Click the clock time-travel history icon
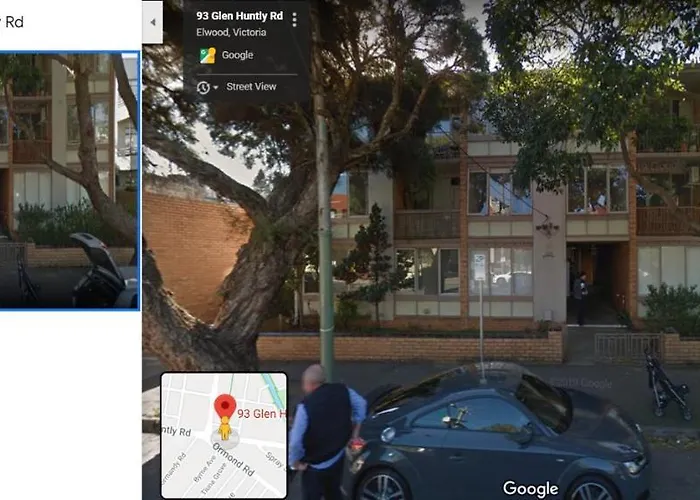This screenshot has width=700, height=500. point(203,88)
